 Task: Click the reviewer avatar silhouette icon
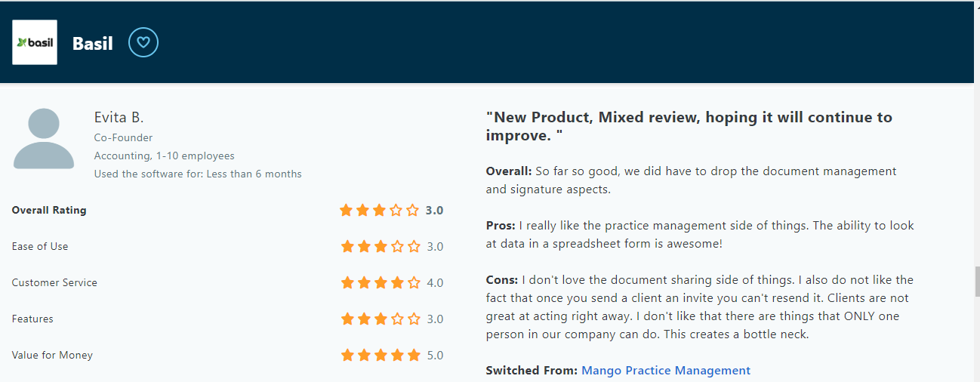pos(44,138)
